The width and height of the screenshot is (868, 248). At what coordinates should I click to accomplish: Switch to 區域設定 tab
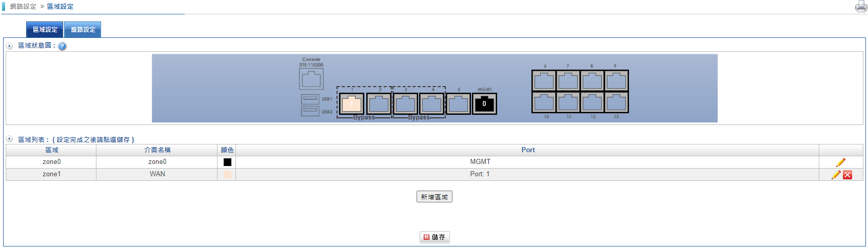point(45,30)
